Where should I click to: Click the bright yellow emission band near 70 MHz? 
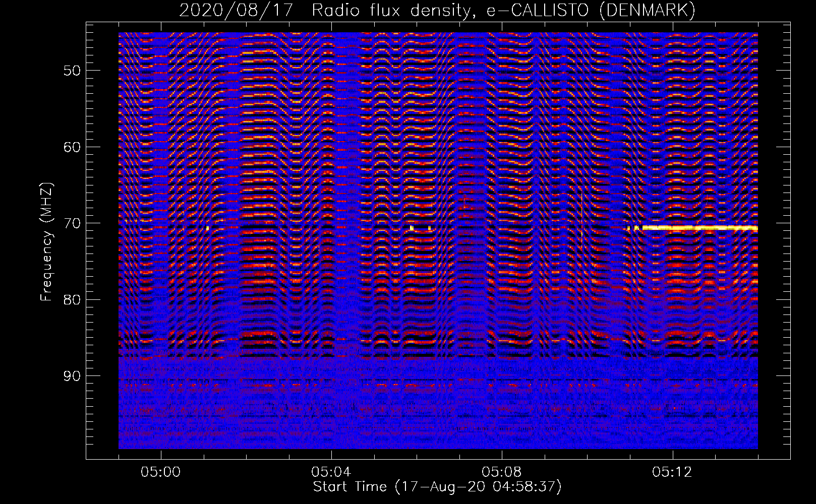700,228
